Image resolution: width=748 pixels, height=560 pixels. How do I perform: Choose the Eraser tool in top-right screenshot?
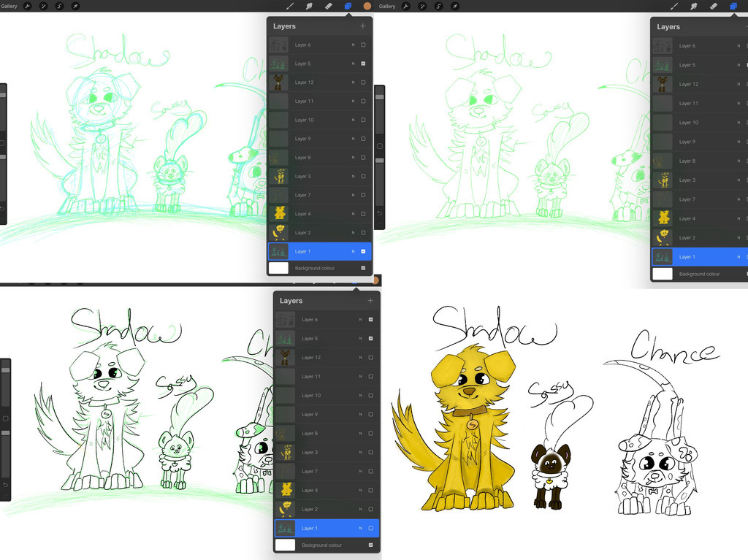pos(713,6)
